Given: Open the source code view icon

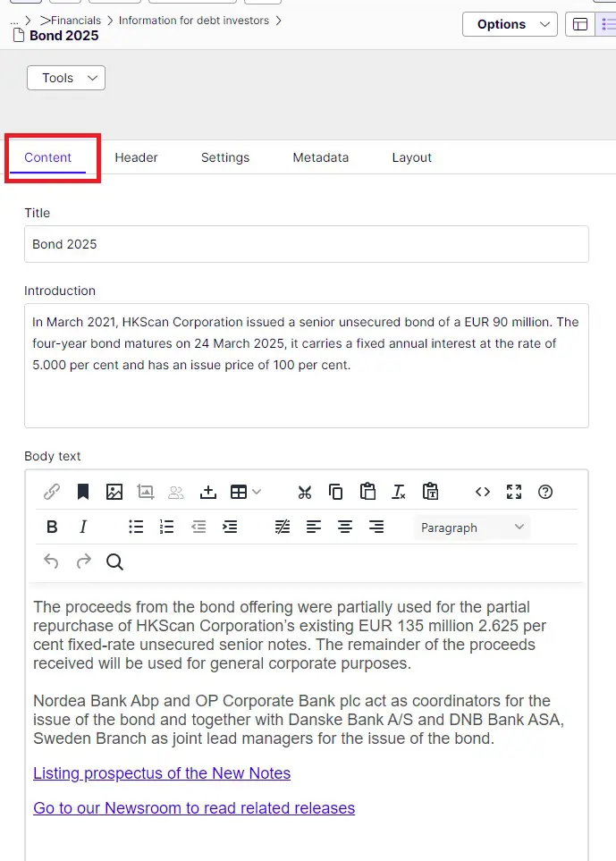Looking at the screenshot, I should point(483,492).
